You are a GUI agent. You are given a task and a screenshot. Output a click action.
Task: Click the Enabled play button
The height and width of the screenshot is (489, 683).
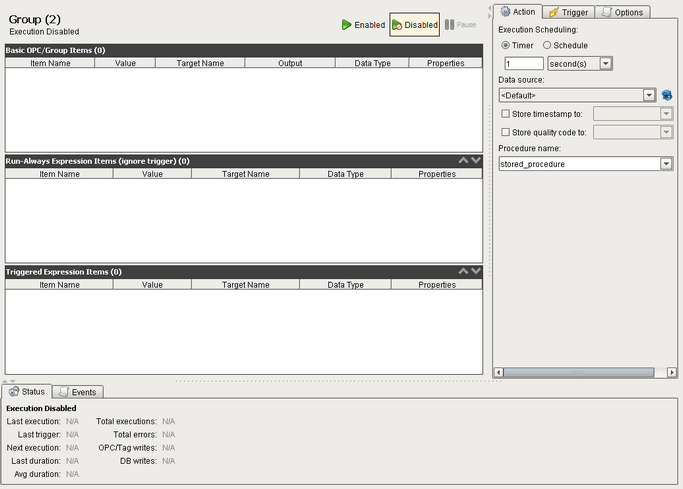pyautogui.click(x=363, y=25)
